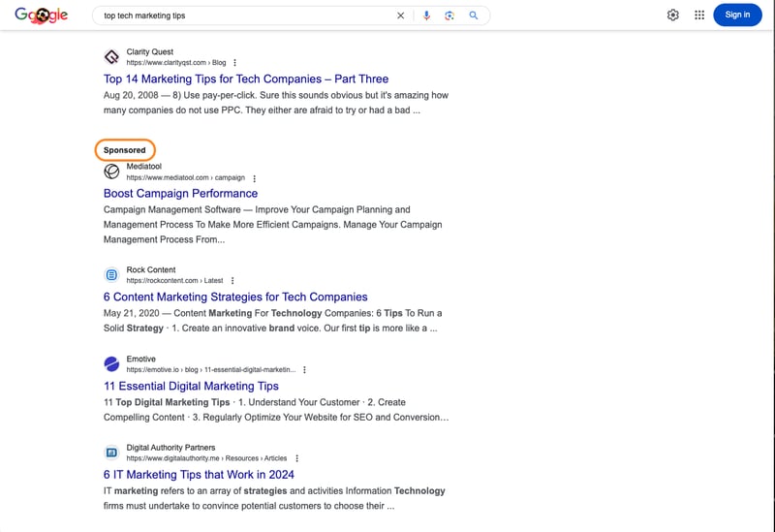Click the Emotive favicon
The image size is (775, 532).
[111, 364]
